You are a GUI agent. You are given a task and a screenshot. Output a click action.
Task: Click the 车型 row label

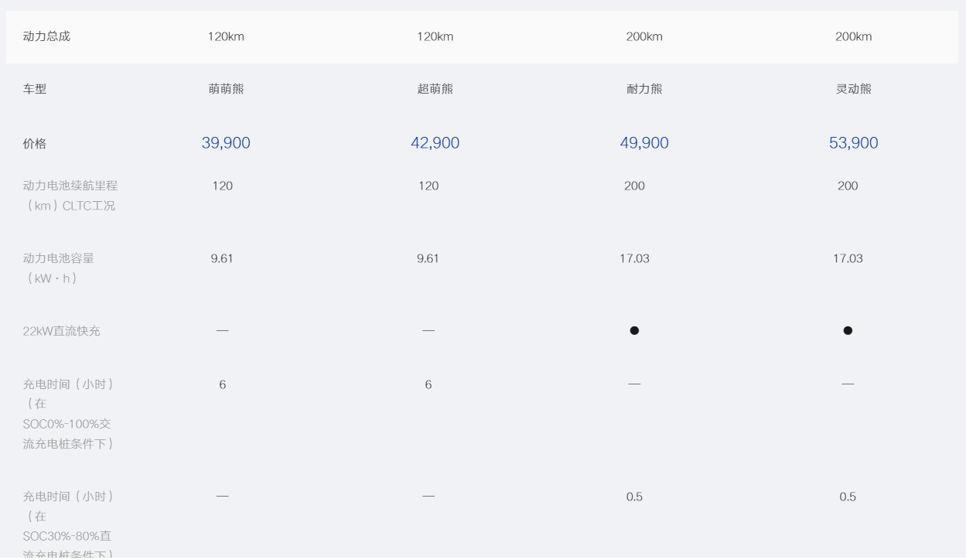35,89
